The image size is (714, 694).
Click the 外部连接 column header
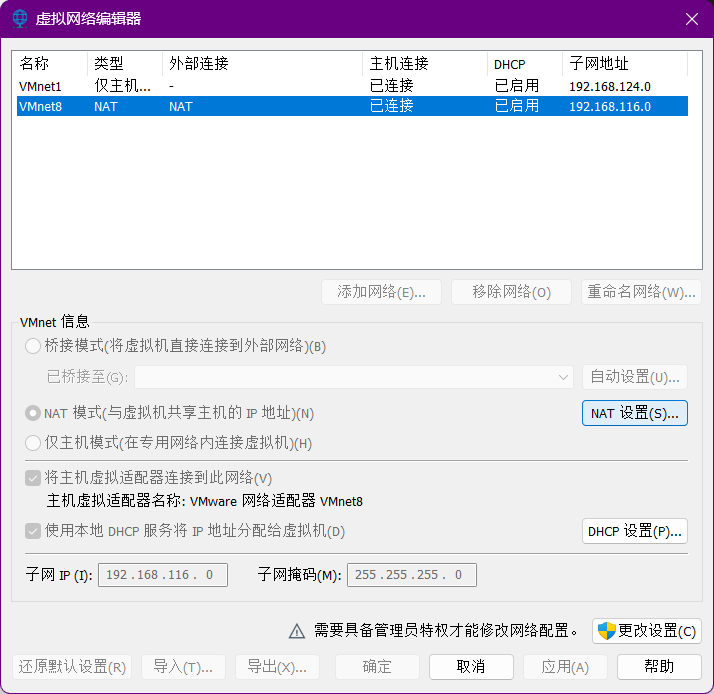(262, 64)
